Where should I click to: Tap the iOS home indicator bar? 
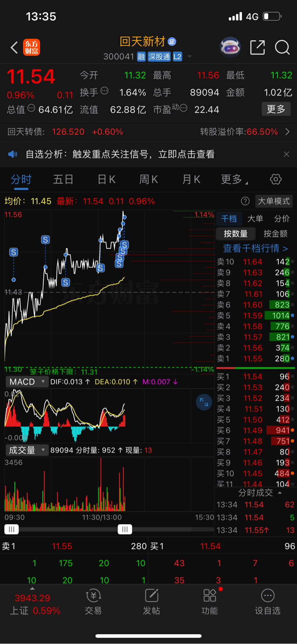click(x=148, y=636)
